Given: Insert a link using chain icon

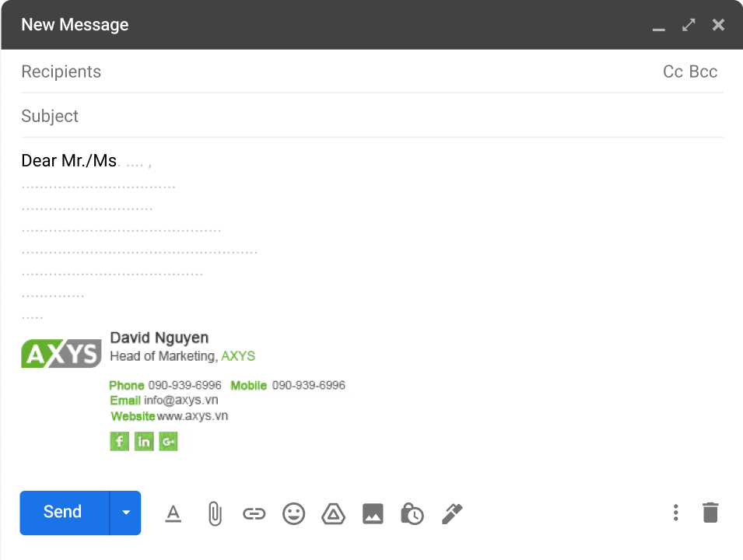Looking at the screenshot, I should tap(254, 513).
